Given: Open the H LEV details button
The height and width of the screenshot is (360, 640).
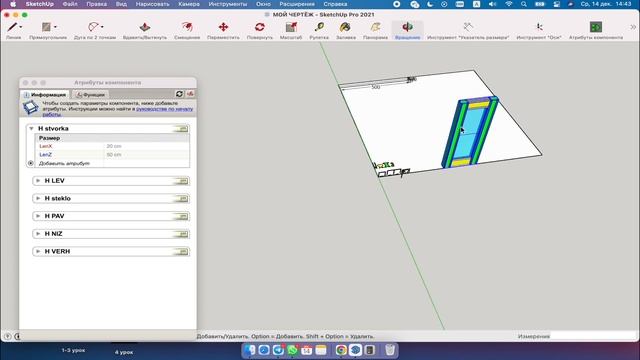Looking at the screenshot, I should (x=182, y=181).
